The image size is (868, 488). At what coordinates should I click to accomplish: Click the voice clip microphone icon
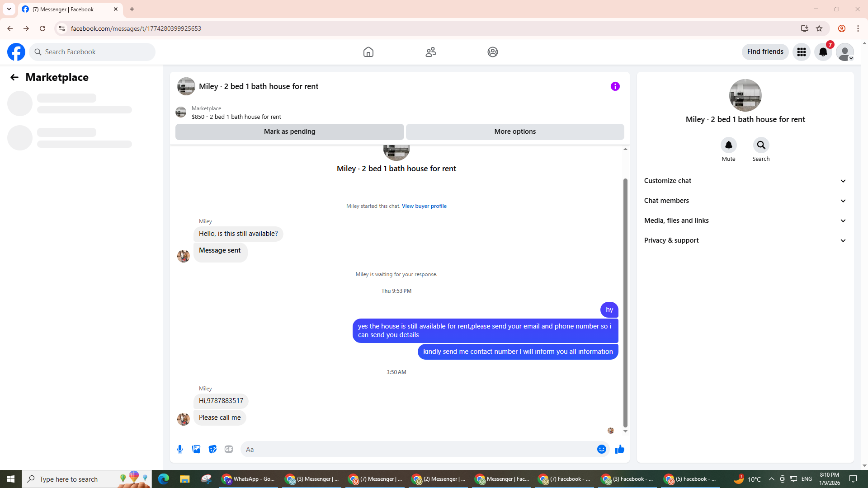click(180, 449)
